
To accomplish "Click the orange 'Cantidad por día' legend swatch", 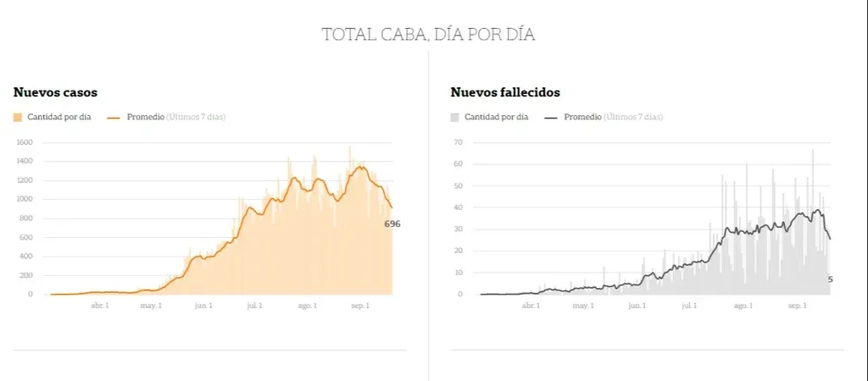I will pos(19,117).
